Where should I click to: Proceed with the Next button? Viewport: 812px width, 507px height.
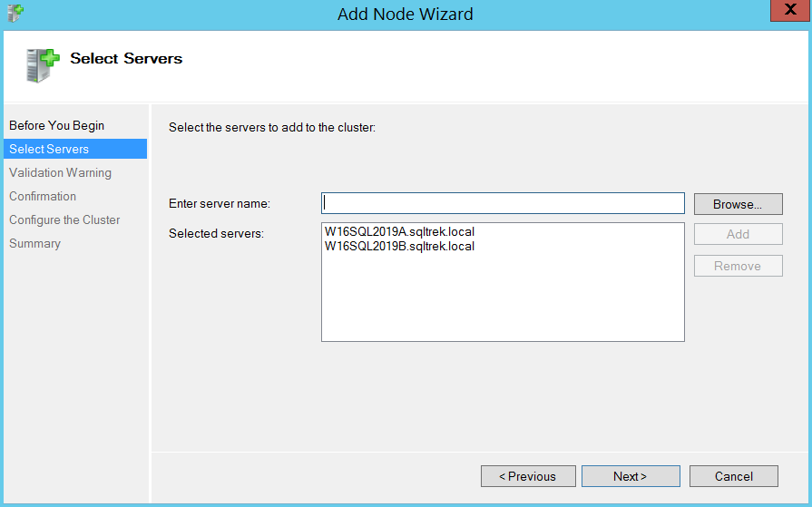point(631,476)
